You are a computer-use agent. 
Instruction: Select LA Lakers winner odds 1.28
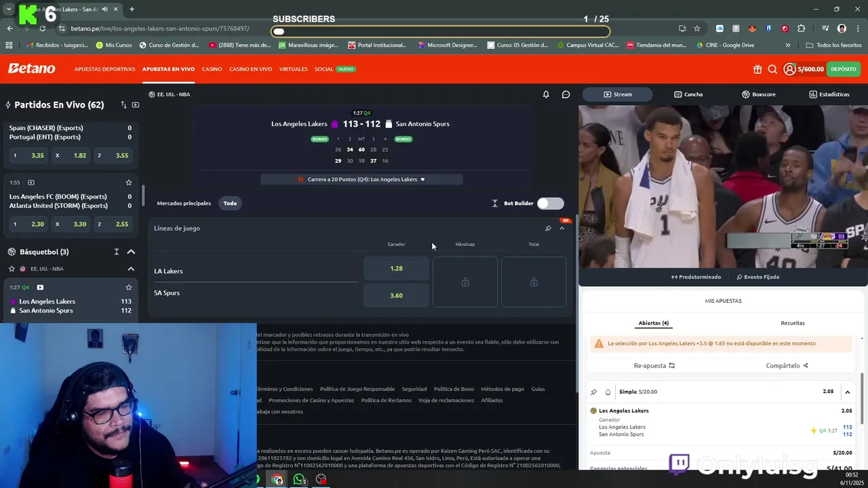pos(396,268)
